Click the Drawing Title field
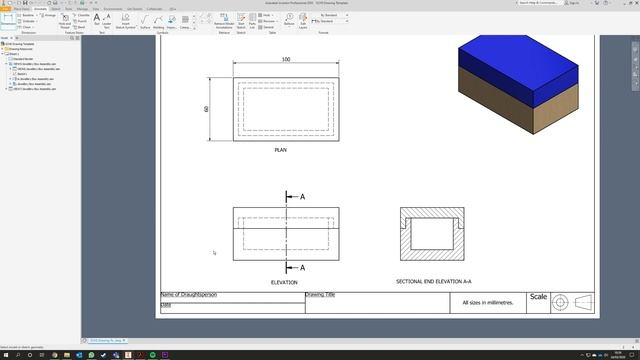This screenshot has width=640, height=360. click(x=320, y=294)
